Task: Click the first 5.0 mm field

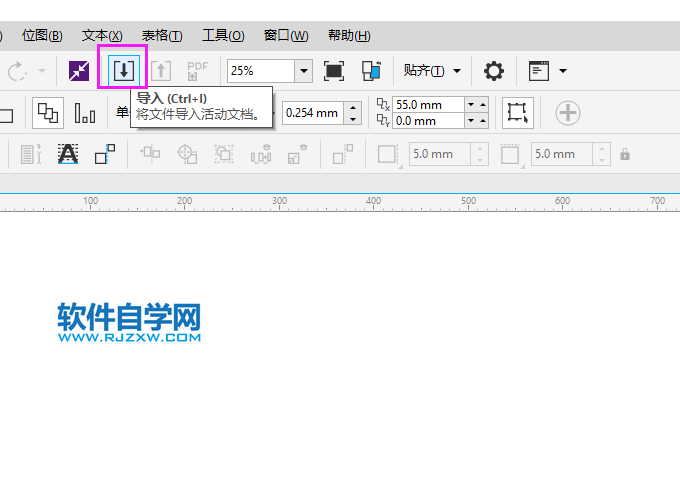Action: pos(440,154)
